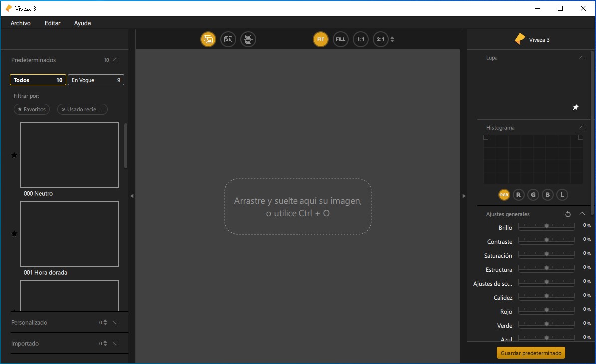This screenshot has width=596, height=364.
Task: Click the Saturación 0% value
Action: click(x=587, y=253)
